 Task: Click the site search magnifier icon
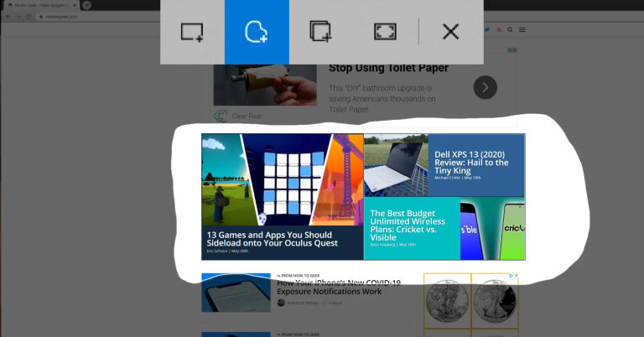coord(510,29)
